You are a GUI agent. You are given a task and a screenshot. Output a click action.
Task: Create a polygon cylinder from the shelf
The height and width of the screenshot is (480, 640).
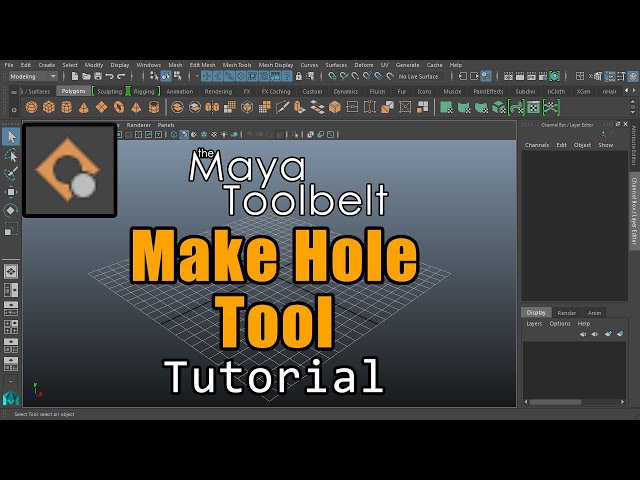pos(66,107)
